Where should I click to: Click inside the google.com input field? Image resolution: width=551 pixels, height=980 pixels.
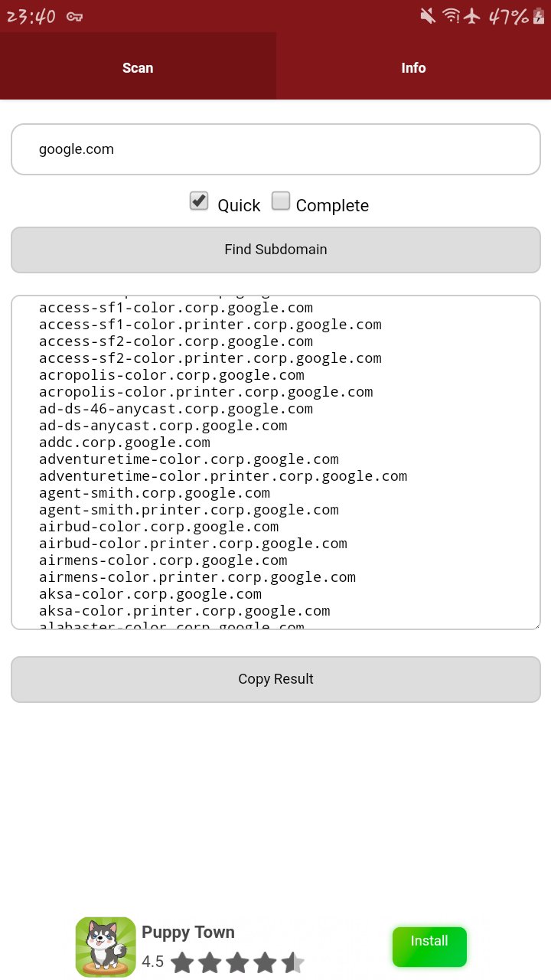click(275, 149)
